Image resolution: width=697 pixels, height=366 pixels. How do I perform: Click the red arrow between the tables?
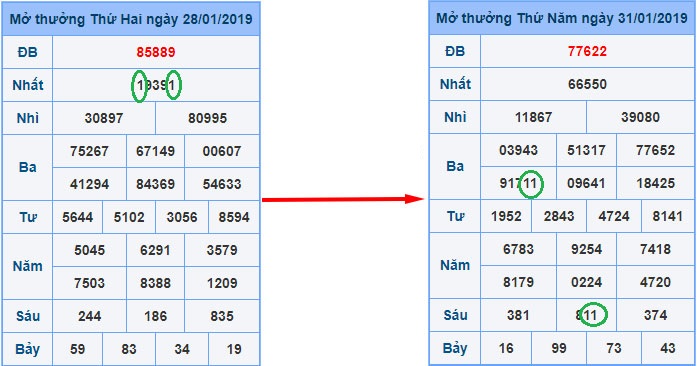(x=342, y=199)
